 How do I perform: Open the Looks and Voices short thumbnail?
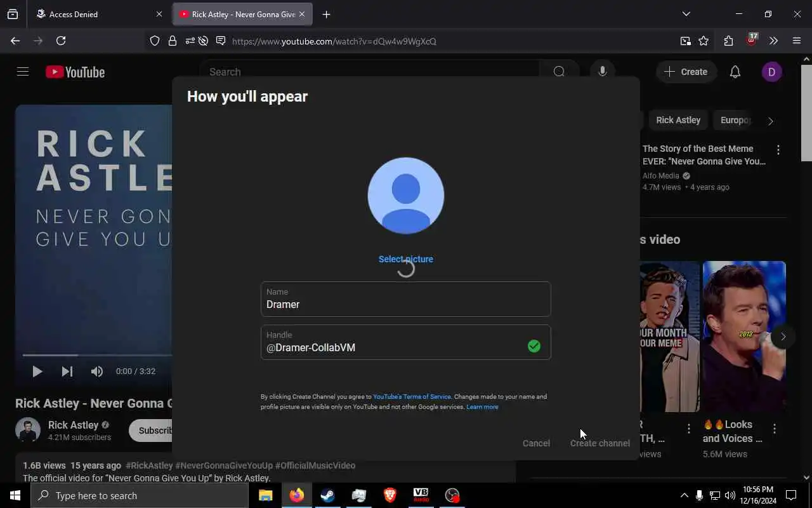click(744, 337)
